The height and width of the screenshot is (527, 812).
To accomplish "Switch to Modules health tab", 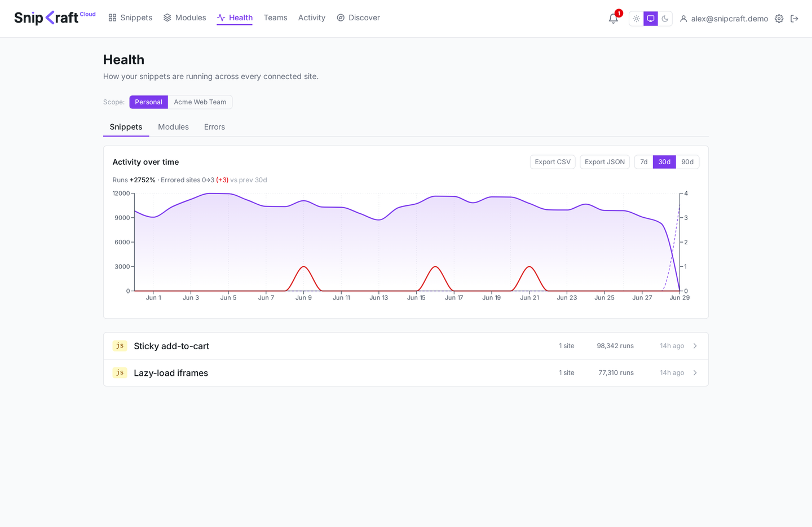I will point(173,127).
